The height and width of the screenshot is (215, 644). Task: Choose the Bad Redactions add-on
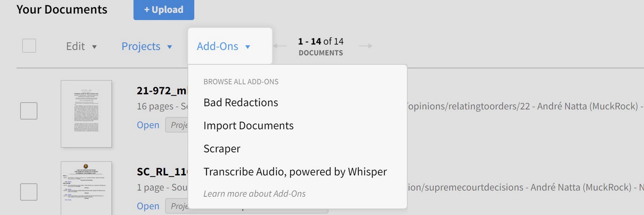pos(240,103)
